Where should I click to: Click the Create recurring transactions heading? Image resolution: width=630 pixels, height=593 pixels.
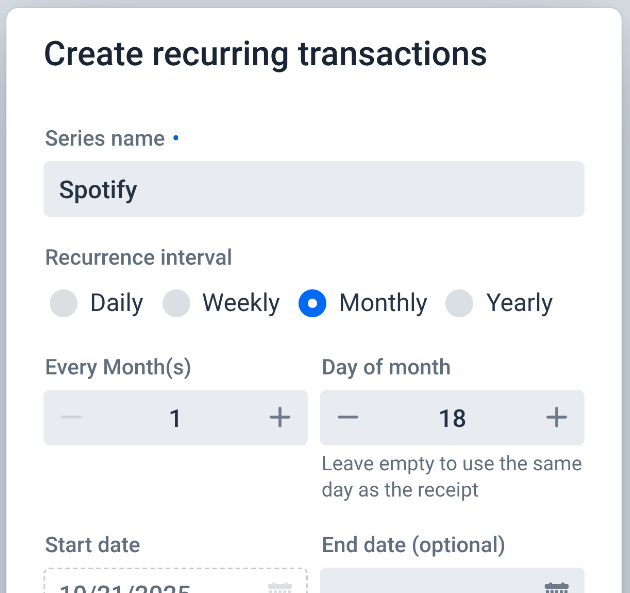click(x=265, y=54)
